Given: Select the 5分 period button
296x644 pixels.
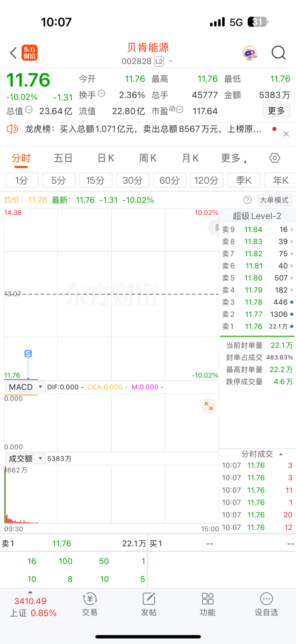Looking at the screenshot, I should click(59, 180).
